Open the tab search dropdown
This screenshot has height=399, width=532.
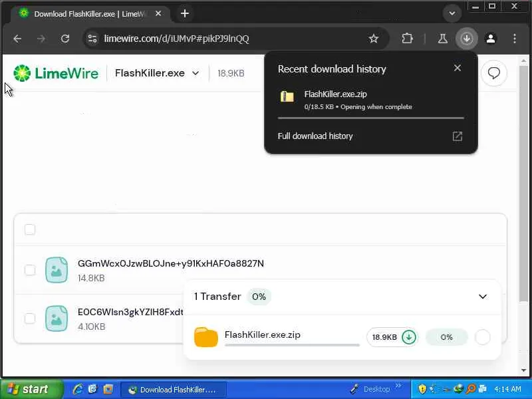pyautogui.click(x=452, y=13)
